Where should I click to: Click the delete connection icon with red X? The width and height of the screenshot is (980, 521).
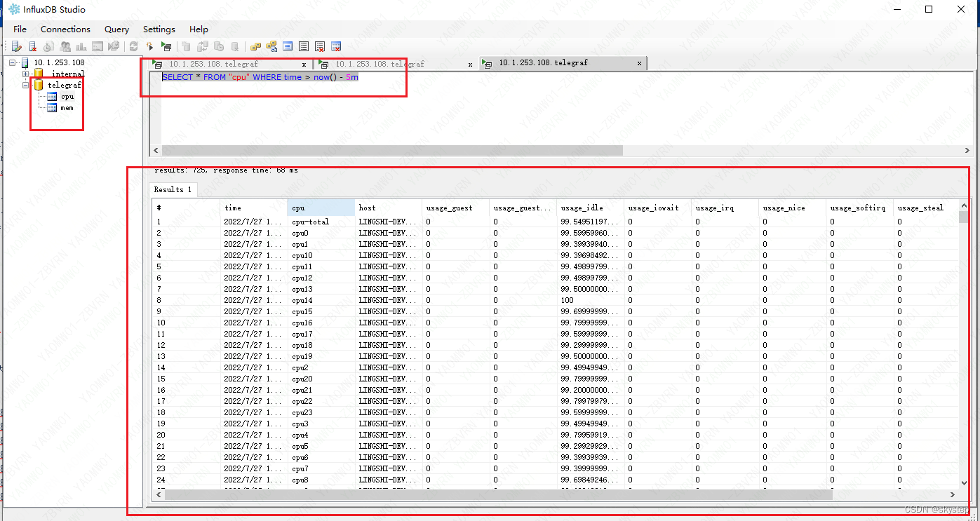coord(33,46)
